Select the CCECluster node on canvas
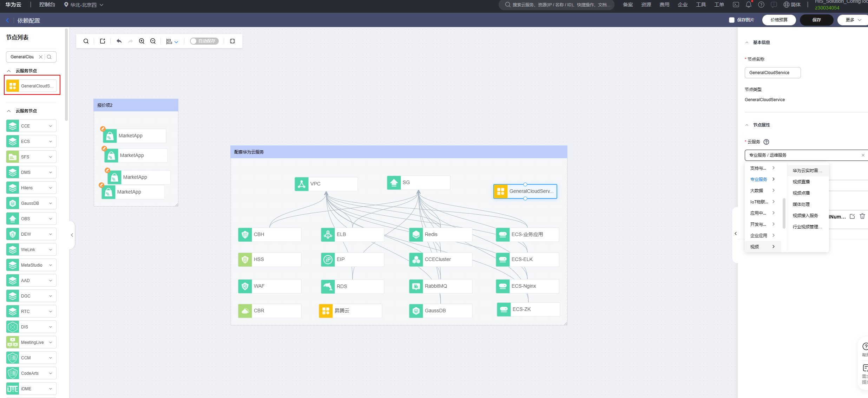Viewport: 868px width, 398px height. (441, 260)
